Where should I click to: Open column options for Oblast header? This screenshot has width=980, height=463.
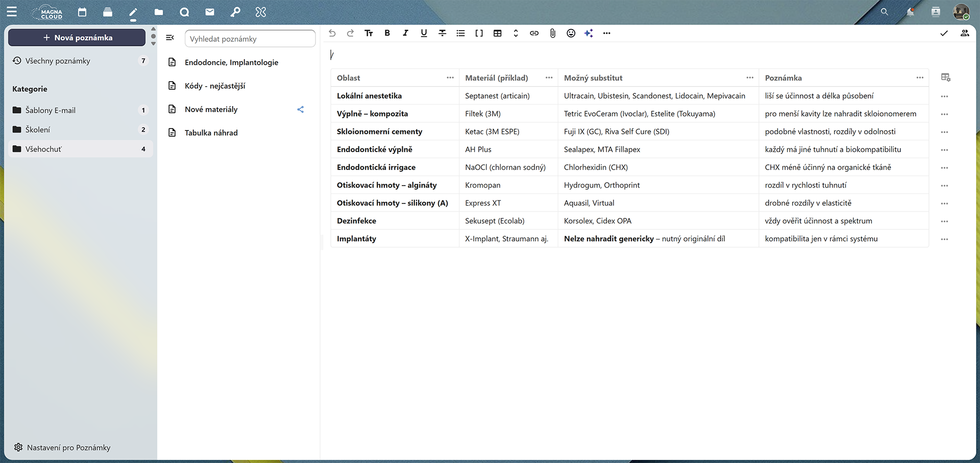pos(450,78)
